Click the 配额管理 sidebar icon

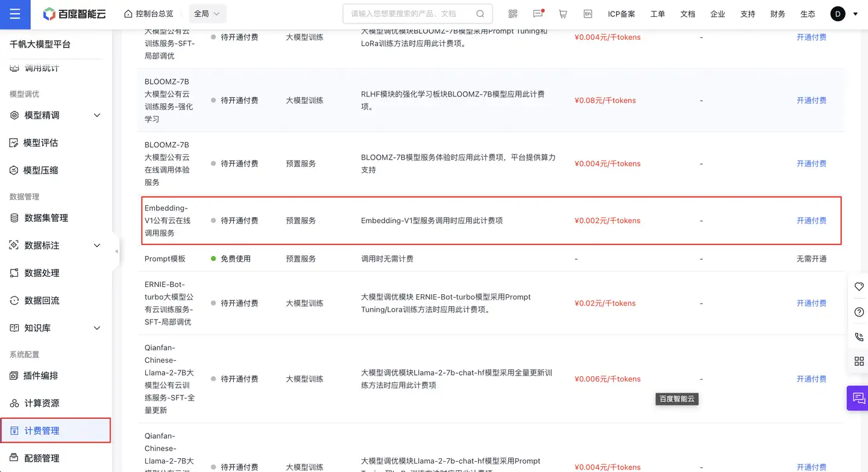click(14, 458)
